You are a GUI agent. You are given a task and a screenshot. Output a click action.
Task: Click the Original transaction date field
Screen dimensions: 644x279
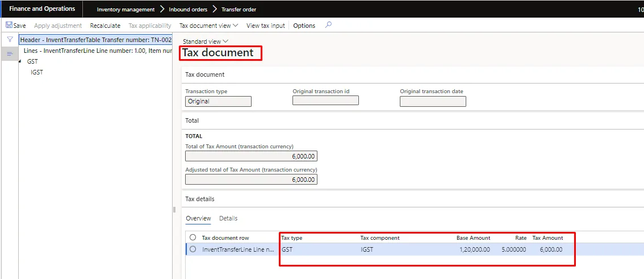pyautogui.click(x=433, y=101)
